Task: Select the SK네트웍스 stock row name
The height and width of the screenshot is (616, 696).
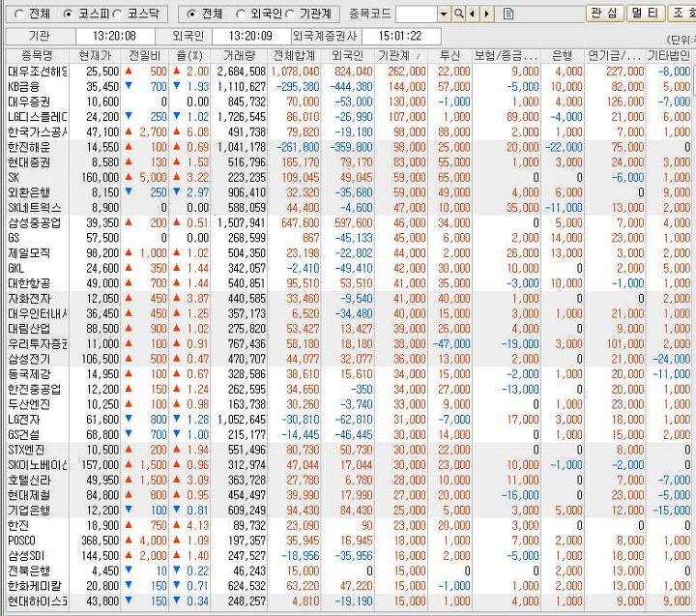Action: (x=34, y=208)
